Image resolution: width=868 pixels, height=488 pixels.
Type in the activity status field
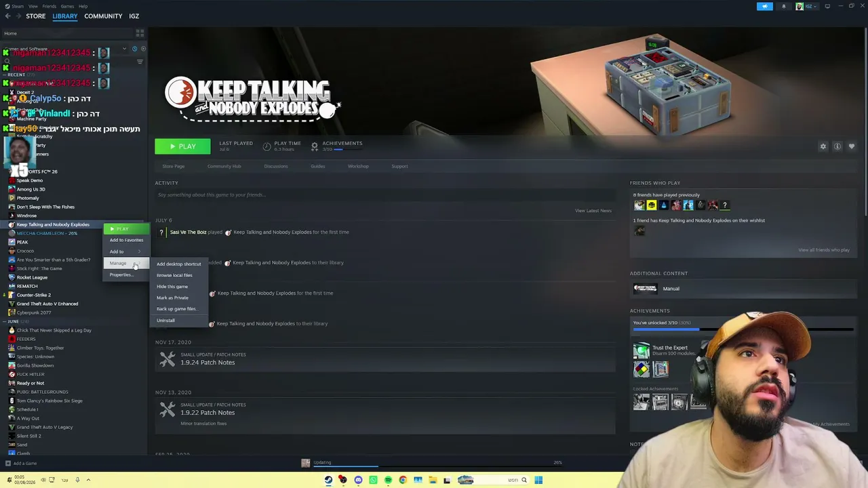click(385, 195)
